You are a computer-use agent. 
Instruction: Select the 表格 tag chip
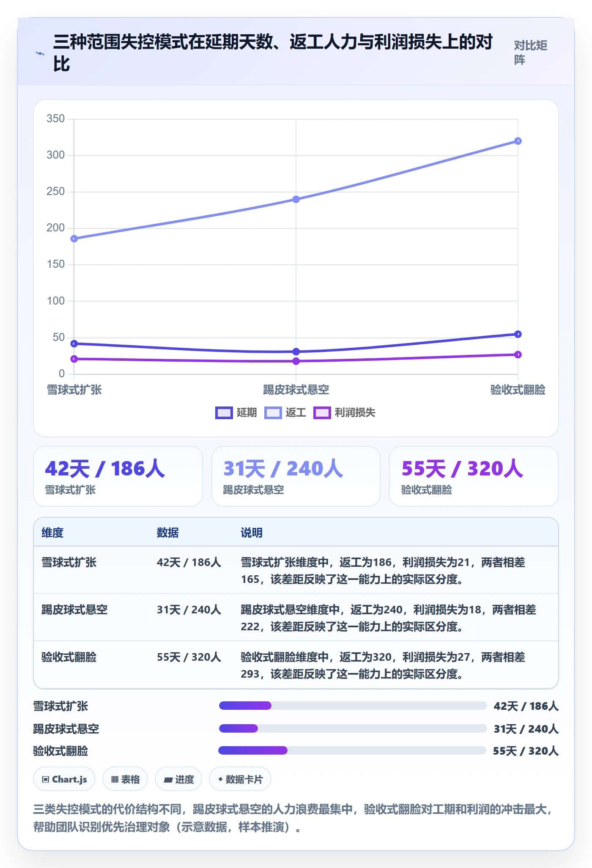(x=125, y=779)
